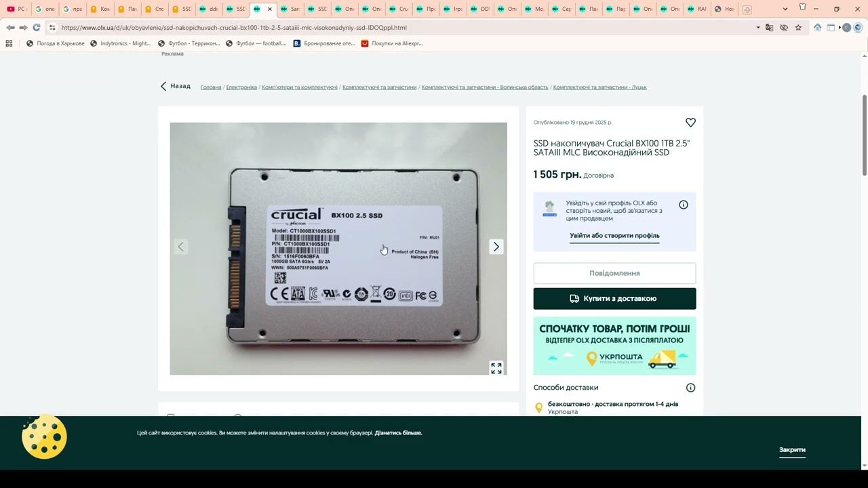Screen dimensions: 868x488
Task: Click the Повідомлення button
Action: 614,273
